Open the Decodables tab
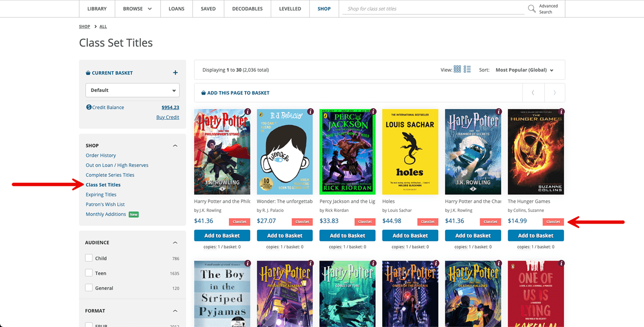The image size is (644, 327). tap(247, 8)
